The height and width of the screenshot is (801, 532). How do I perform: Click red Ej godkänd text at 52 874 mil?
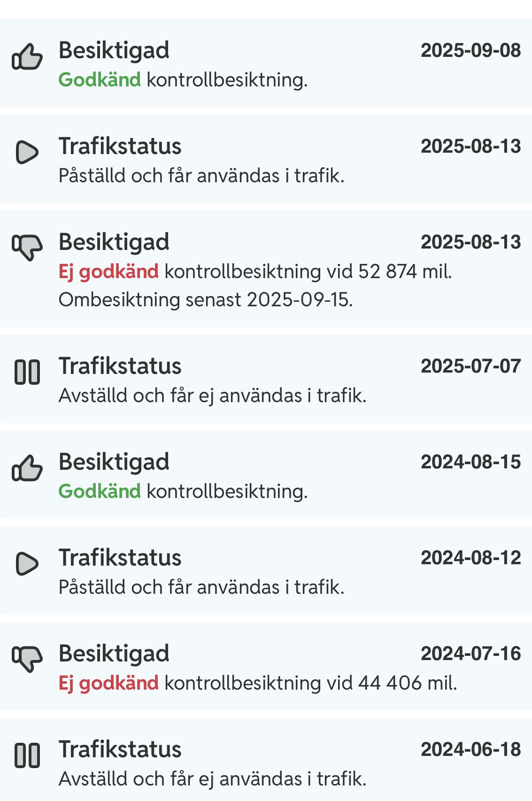108,272
